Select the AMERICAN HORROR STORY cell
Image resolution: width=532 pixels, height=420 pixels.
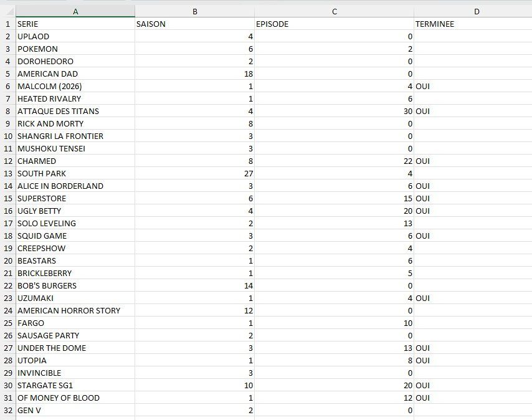pyautogui.click(x=75, y=311)
